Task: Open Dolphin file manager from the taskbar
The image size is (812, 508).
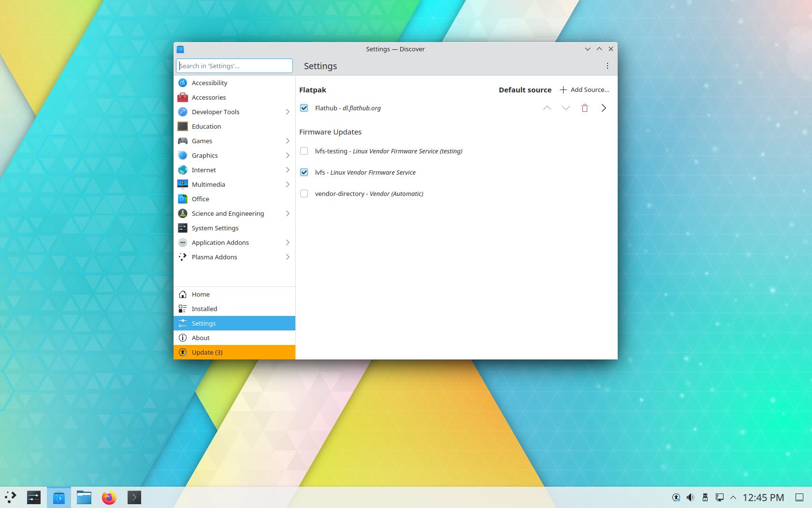Action: [x=84, y=497]
